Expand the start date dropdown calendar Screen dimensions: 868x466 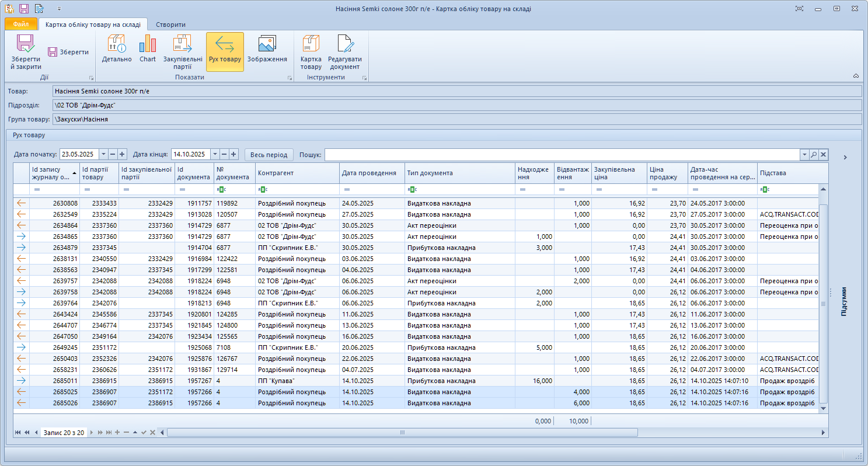click(x=103, y=154)
